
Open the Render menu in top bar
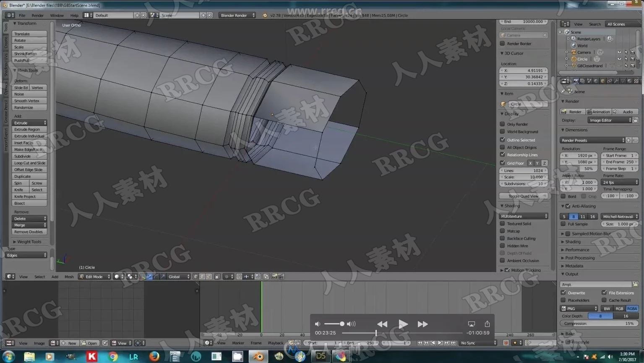pyautogui.click(x=37, y=15)
